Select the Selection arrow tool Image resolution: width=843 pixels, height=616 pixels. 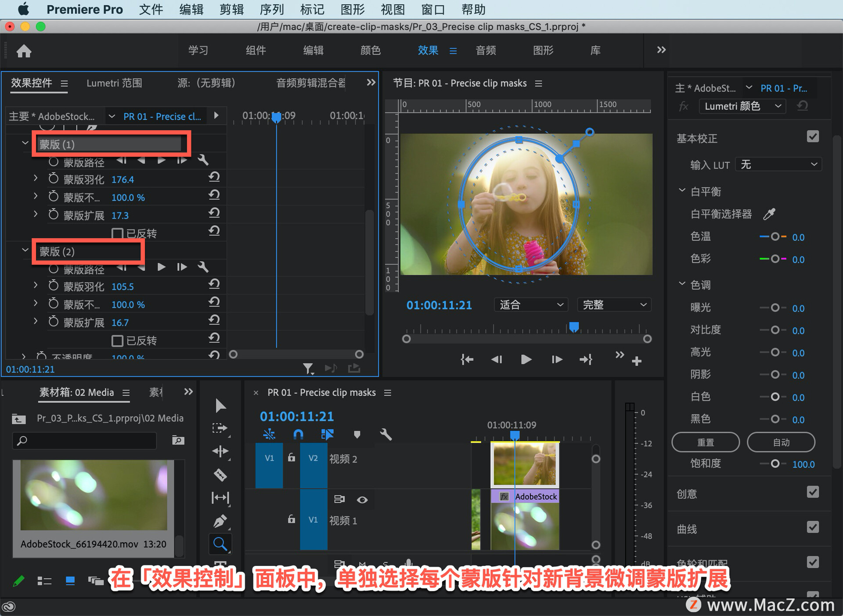[x=220, y=405]
